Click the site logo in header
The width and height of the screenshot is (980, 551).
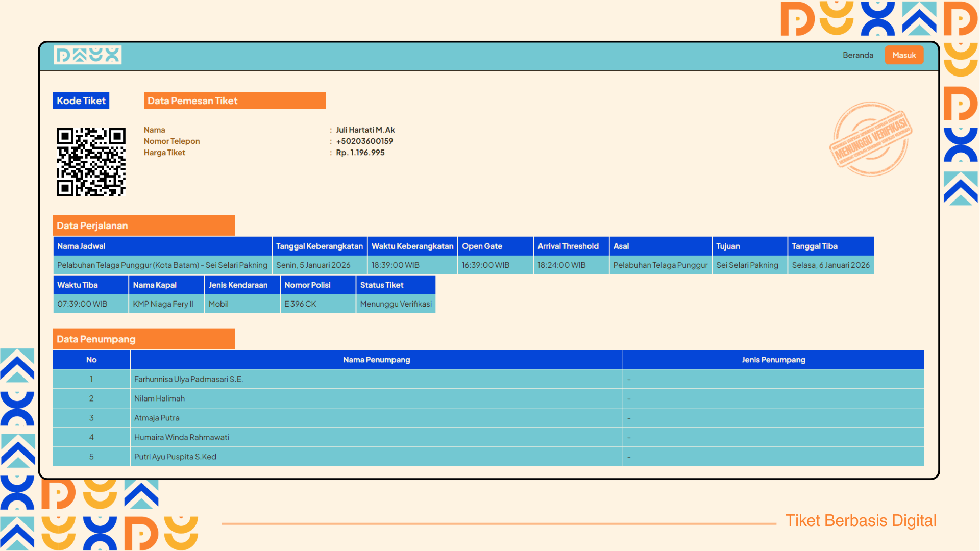pos(88,55)
